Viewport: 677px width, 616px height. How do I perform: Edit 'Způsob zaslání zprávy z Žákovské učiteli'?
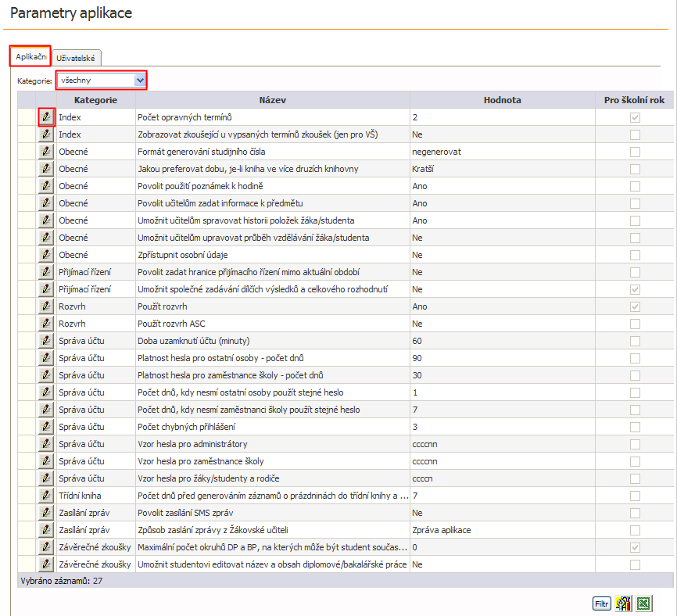pos(46,530)
